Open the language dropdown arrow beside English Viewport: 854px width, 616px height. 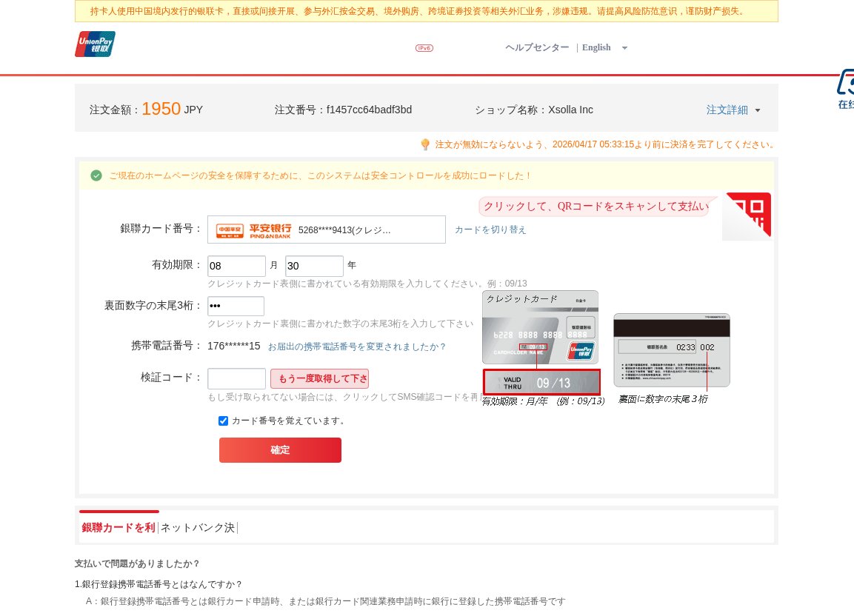(x=624, y=48)
